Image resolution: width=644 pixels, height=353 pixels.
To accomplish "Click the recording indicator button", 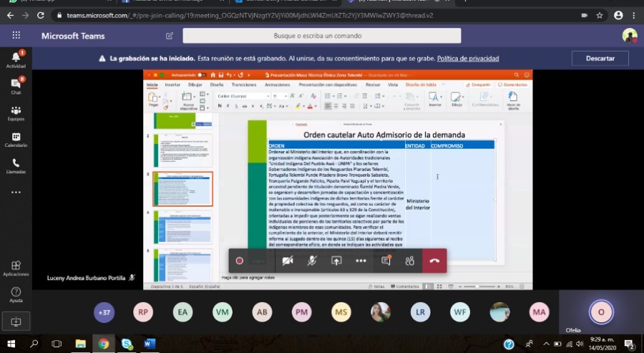I will pos(240,261).
